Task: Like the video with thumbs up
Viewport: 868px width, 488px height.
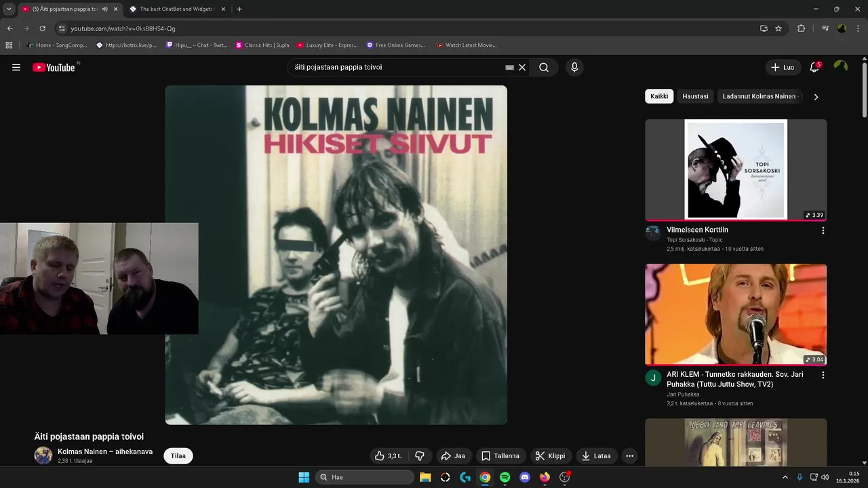Action: (388, 456)
